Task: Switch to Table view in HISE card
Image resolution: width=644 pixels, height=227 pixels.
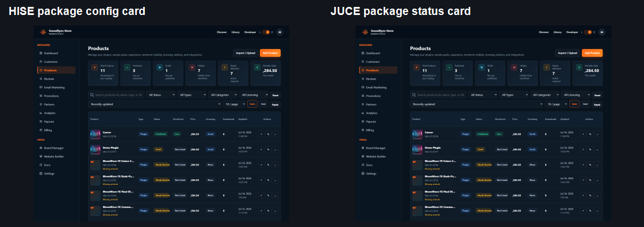Action: (252, 104)
